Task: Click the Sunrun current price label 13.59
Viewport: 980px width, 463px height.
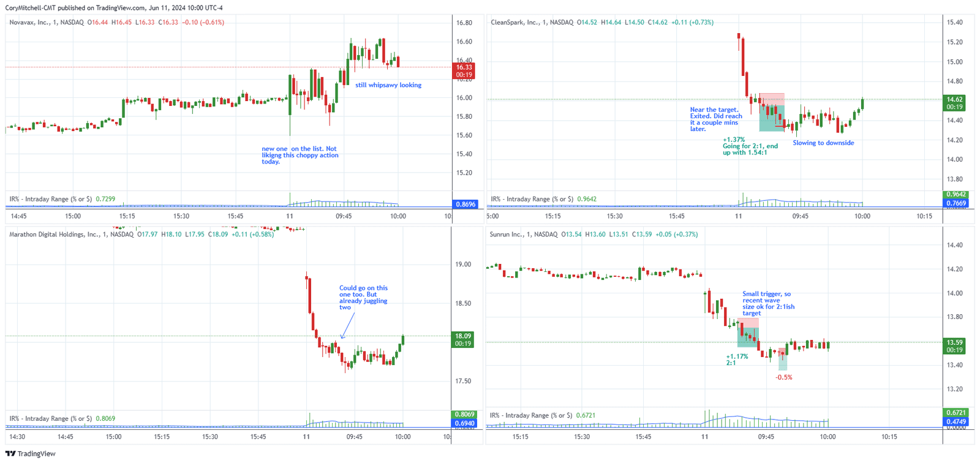Action: pos(954,346)
